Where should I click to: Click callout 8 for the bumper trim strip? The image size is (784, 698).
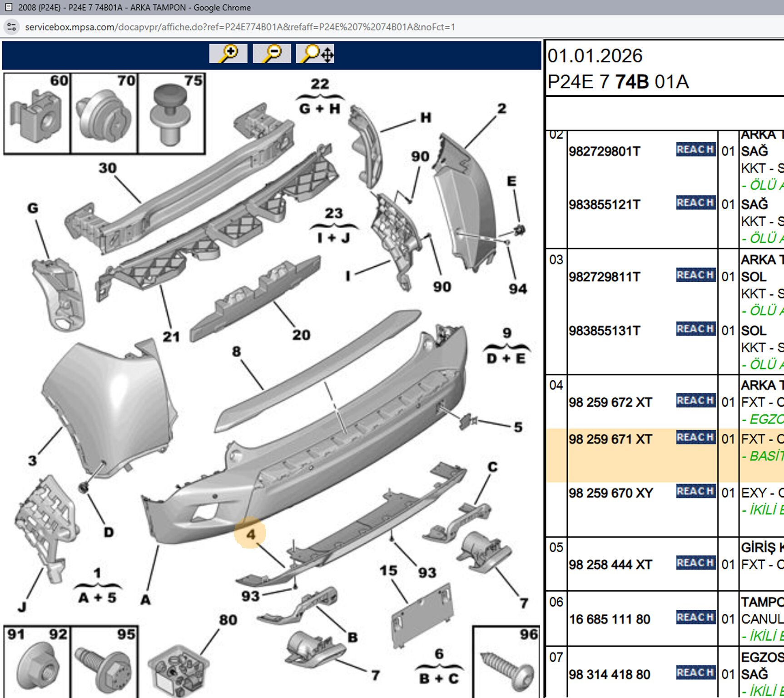click(236, 351)
